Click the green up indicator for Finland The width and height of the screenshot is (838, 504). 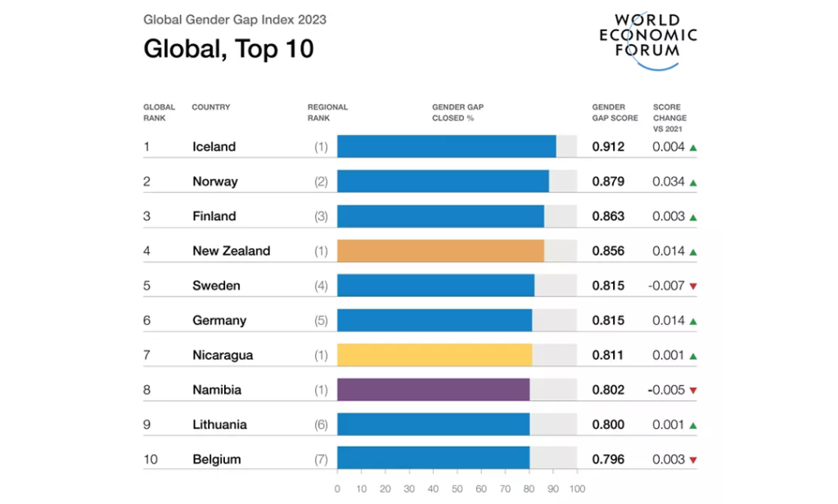pyautogui.click(x=694, y=216)
